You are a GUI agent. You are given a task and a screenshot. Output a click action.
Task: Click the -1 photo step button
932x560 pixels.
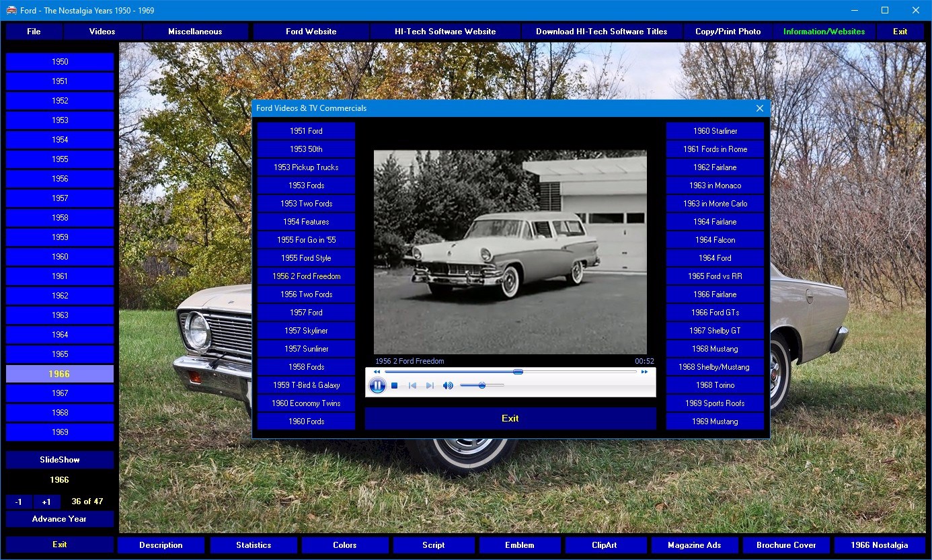(19, 502)
